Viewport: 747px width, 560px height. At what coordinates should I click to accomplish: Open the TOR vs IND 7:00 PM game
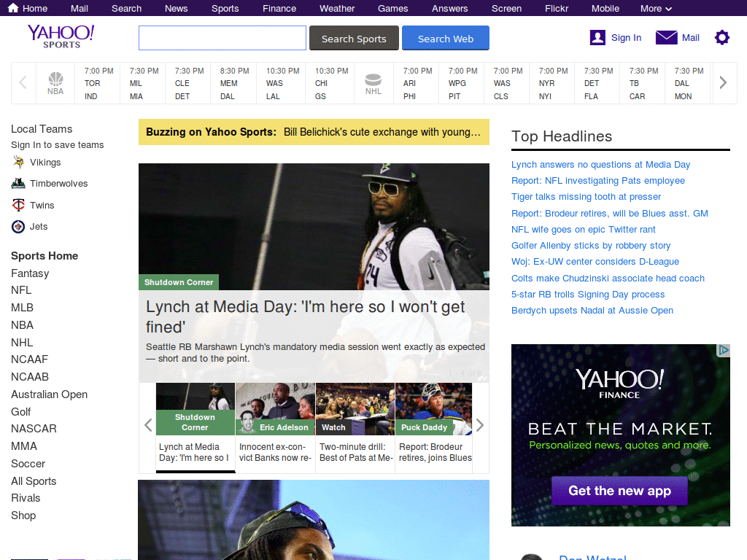point(98,83)
